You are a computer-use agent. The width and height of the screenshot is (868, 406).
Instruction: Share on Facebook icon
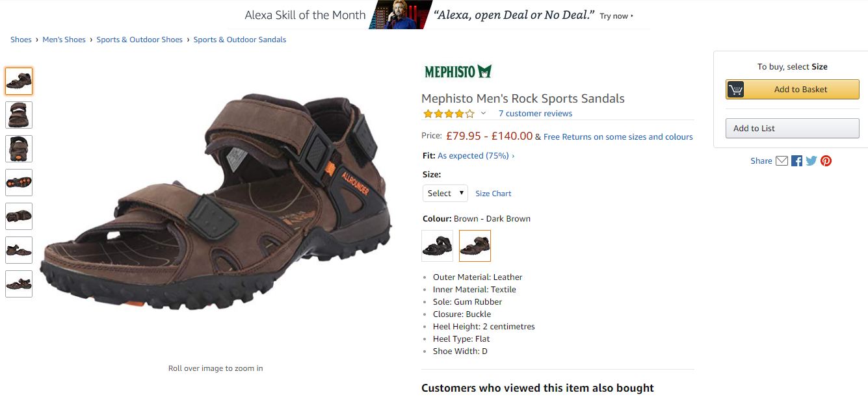[x=796, y=160]
